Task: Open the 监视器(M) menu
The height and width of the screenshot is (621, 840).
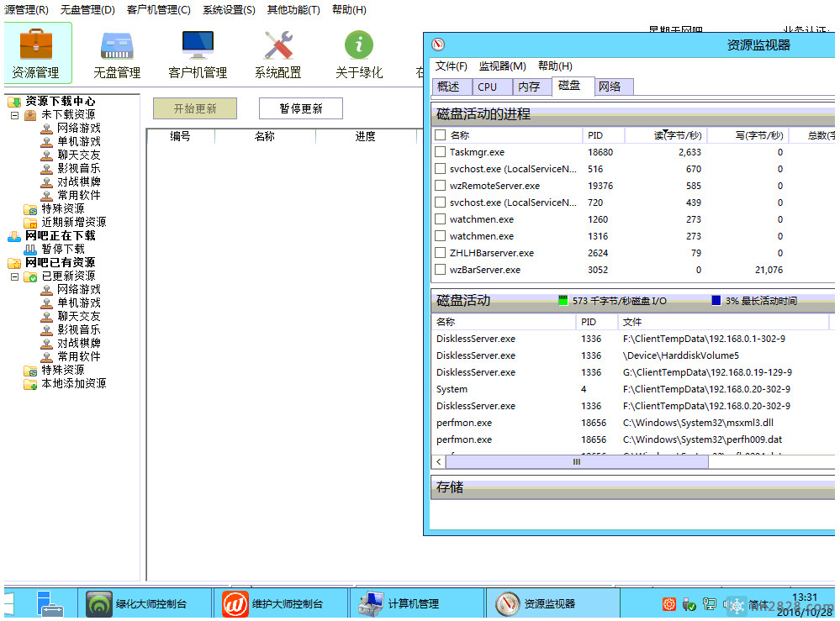Action: (x=502, y=66)
